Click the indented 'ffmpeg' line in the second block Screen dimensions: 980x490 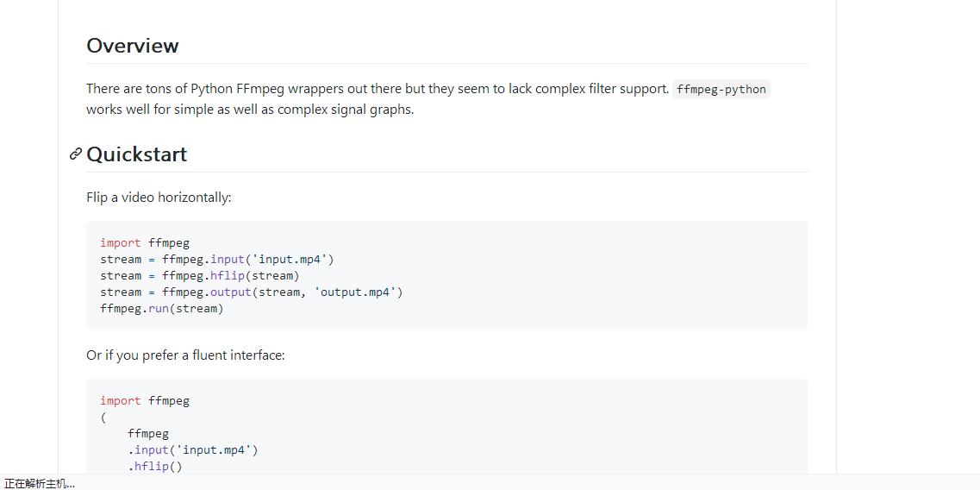tap(147, 434)
